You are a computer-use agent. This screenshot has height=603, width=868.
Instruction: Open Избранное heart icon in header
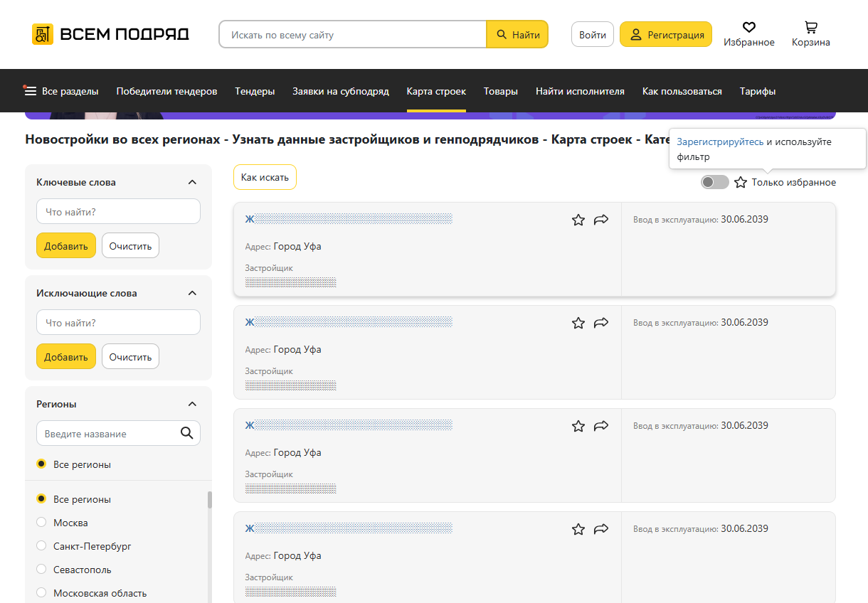point(748,27)
